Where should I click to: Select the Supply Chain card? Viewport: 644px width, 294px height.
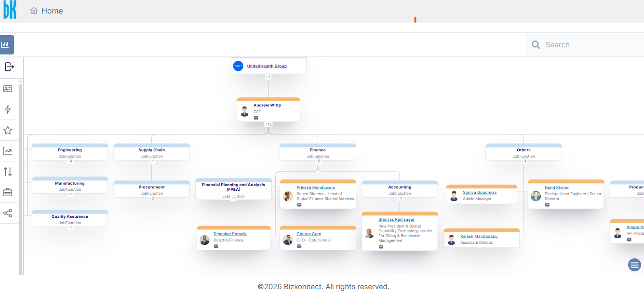(152, 152)
